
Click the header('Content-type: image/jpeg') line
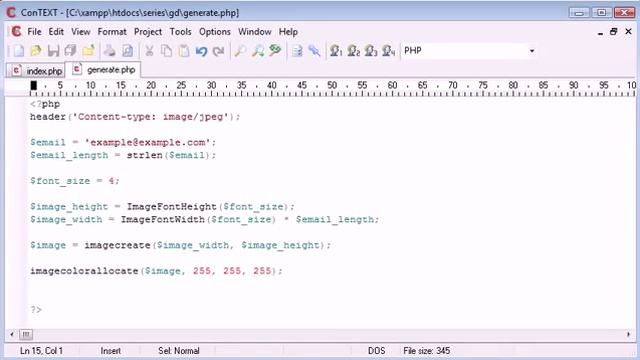tap(135, 117)
